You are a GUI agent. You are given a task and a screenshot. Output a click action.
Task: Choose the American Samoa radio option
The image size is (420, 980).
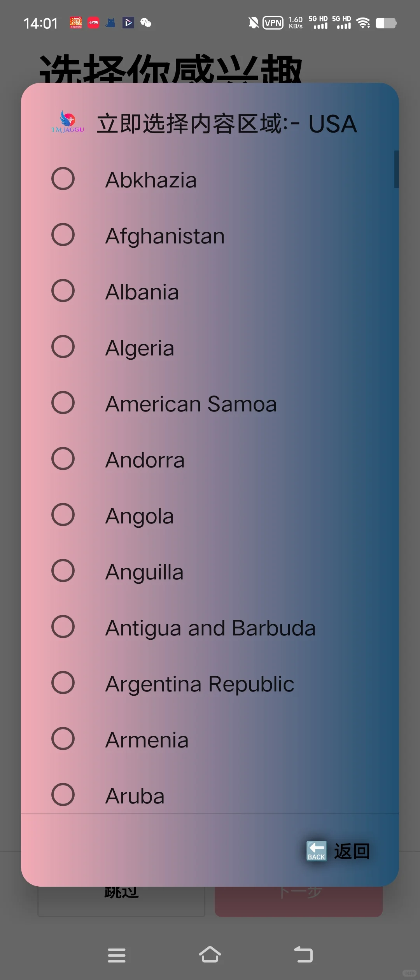click(x=63, y=403)
